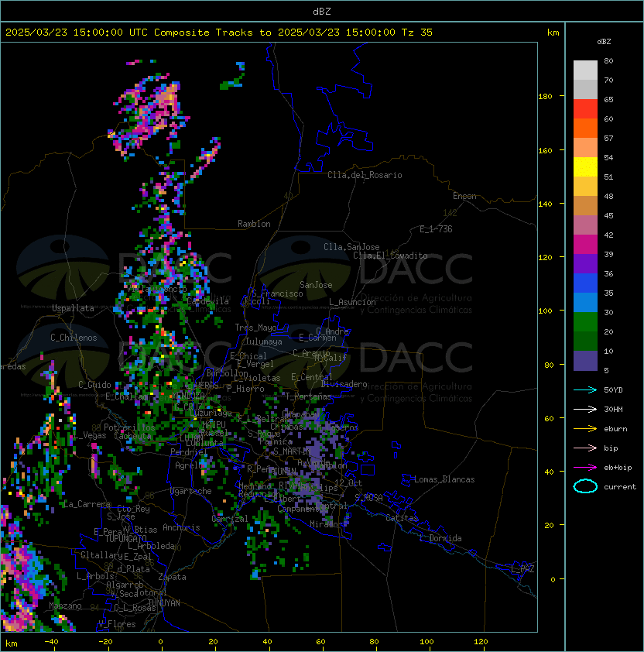Click the 'dBZ' title in top bar
This screenshot has height=652, width=644.
click(x=322, y=11)
